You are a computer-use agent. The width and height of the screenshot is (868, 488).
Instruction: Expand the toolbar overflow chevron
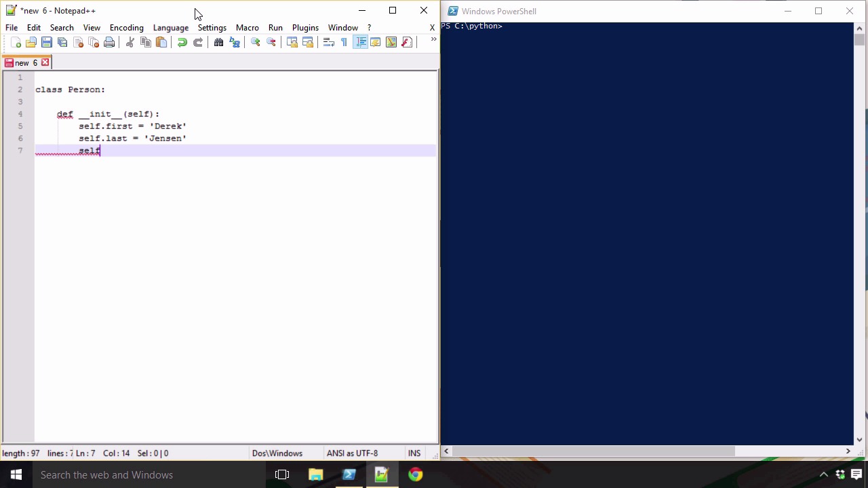(x=433, y=39)
